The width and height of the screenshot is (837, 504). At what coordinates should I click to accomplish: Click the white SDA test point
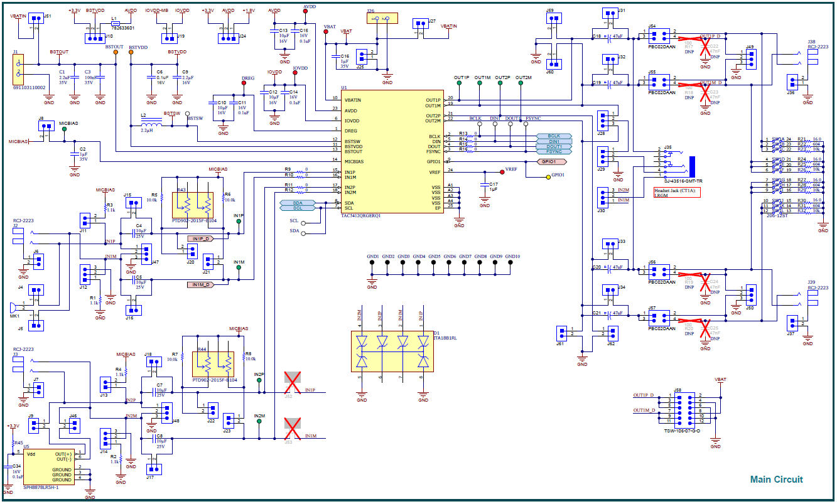305,233
